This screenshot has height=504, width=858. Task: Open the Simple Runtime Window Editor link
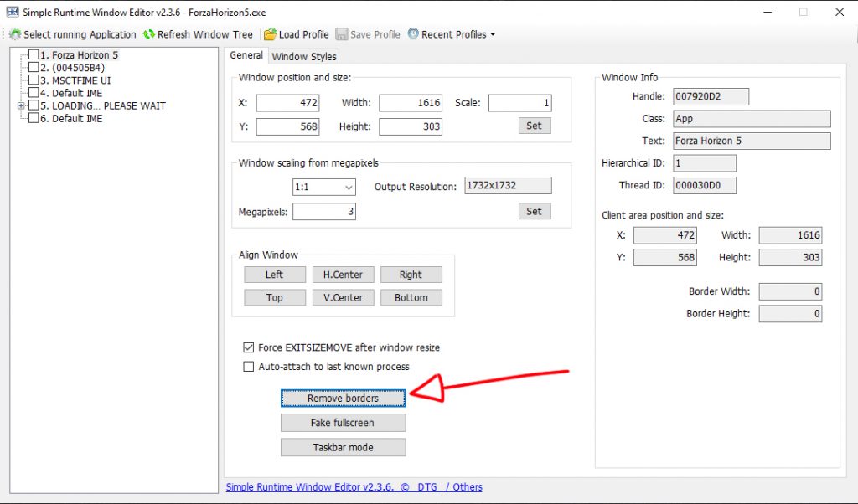tap(305, 486)
